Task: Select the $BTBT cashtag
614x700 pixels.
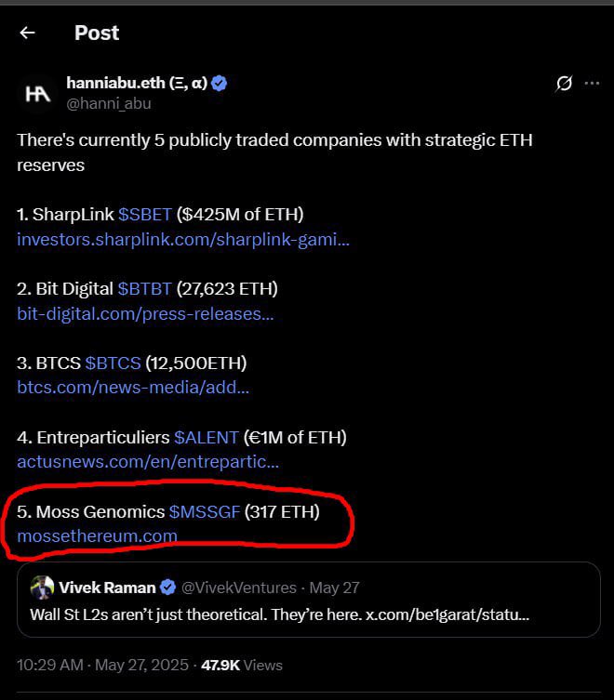Action: 144,289
